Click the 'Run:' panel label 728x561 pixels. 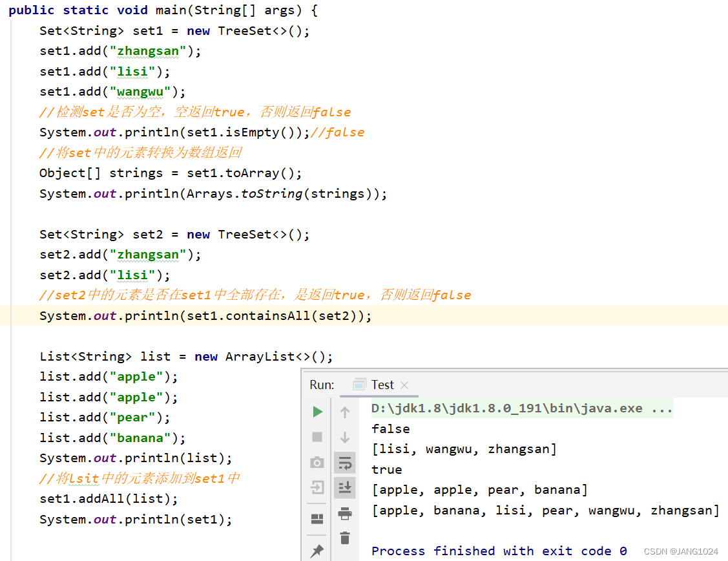coord(322,385)
